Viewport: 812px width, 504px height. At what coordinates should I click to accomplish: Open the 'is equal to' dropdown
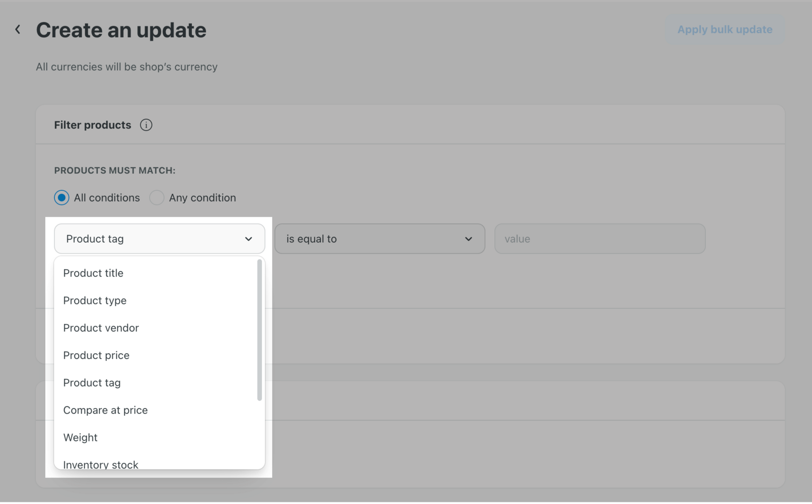click(x=380, y=239)
